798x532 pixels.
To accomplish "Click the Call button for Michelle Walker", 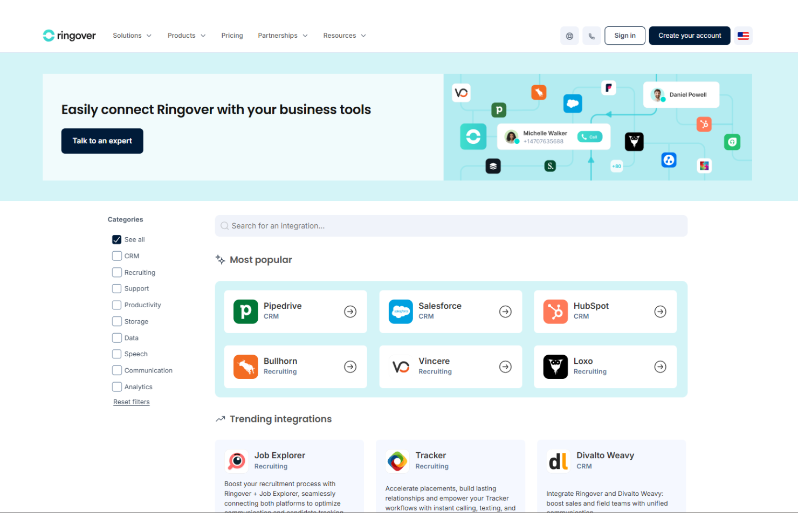I will click(x=590, y=137).
